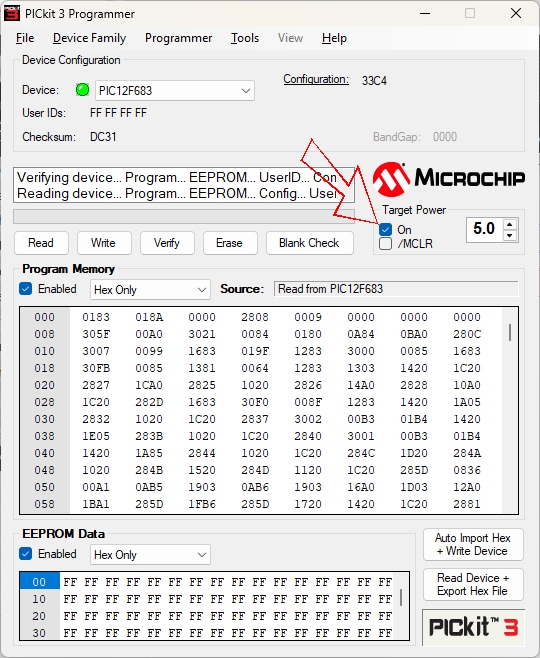The width and height of the screenshot is (540, 658).
Task: Toggle Target Power On checkbox
Action: point(385,230)
